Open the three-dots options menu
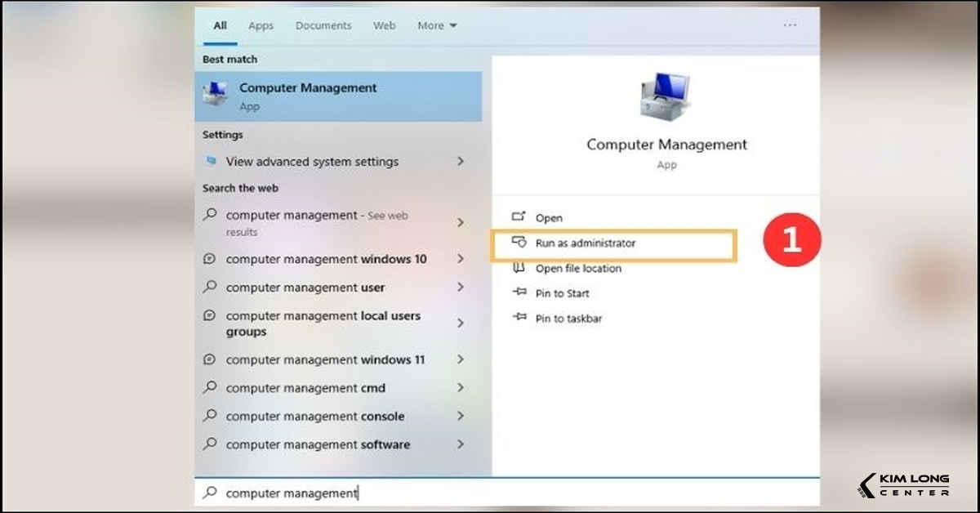Viewport: 980px width, 513px height. tap(790, 25)
